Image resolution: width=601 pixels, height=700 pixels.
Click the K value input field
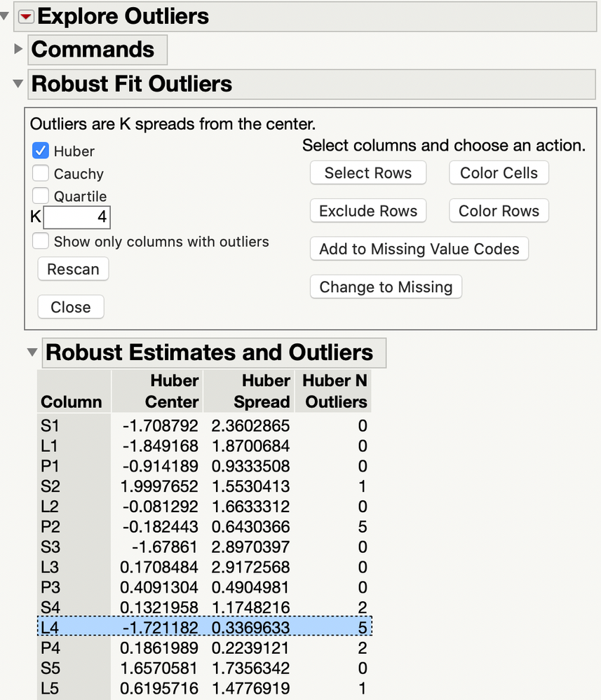76,217
